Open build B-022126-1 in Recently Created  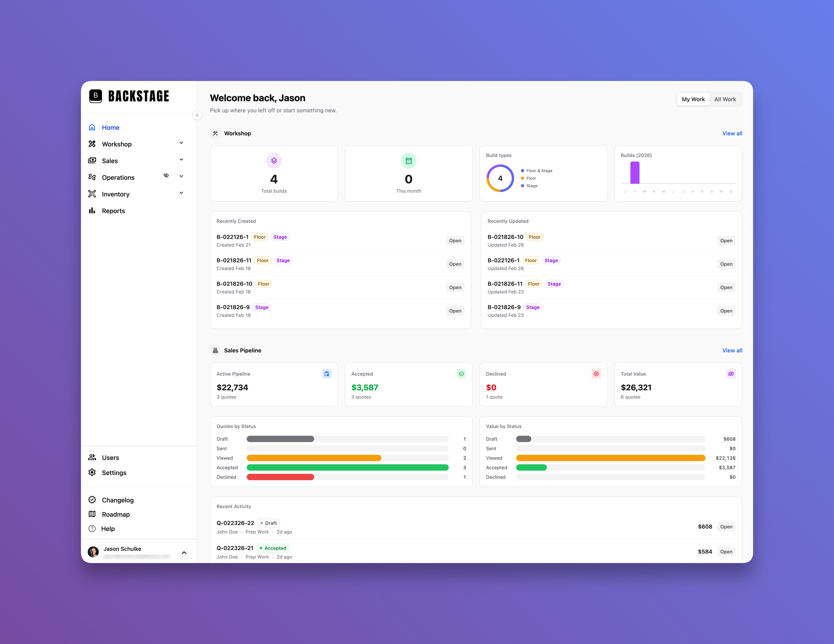point(455,241)
